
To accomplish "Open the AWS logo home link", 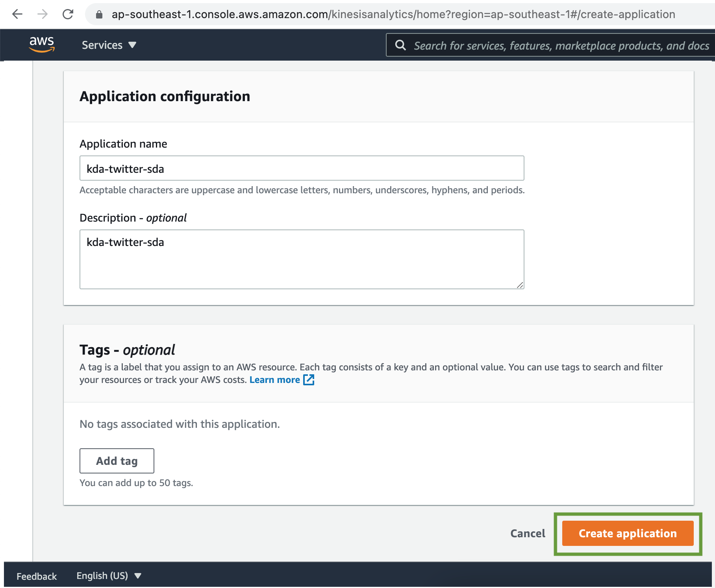I will (42, 44).
